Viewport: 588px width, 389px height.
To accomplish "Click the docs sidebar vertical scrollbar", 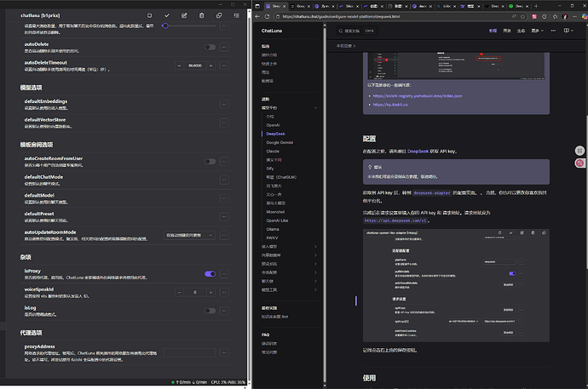I will pyautogui.click(x=325, y=206).
